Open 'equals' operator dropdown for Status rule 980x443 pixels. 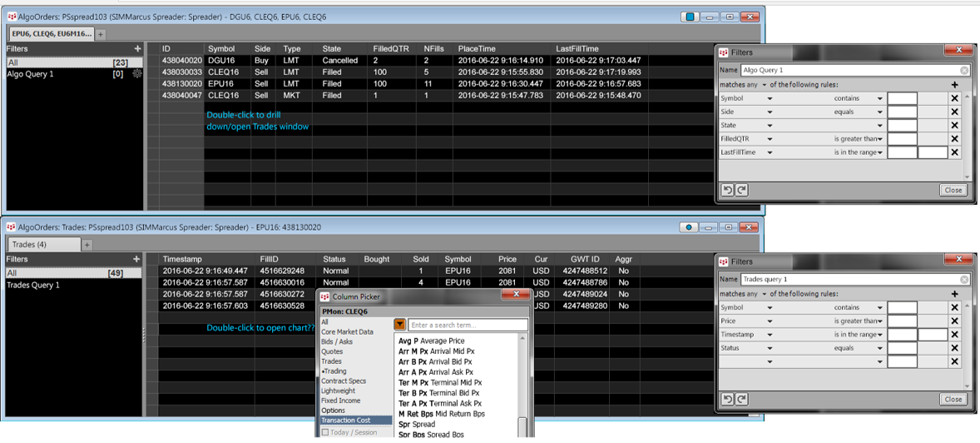pyautogui.click(x=880, y=348)
